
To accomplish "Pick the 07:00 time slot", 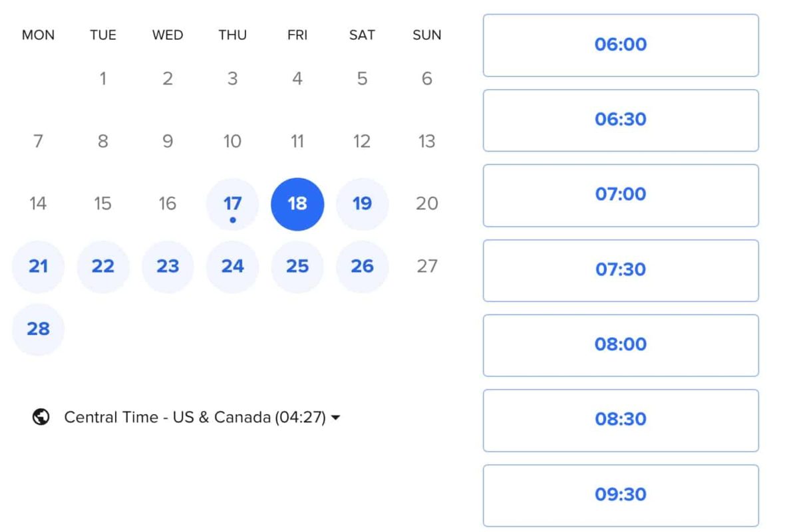I will click(621, 195).
